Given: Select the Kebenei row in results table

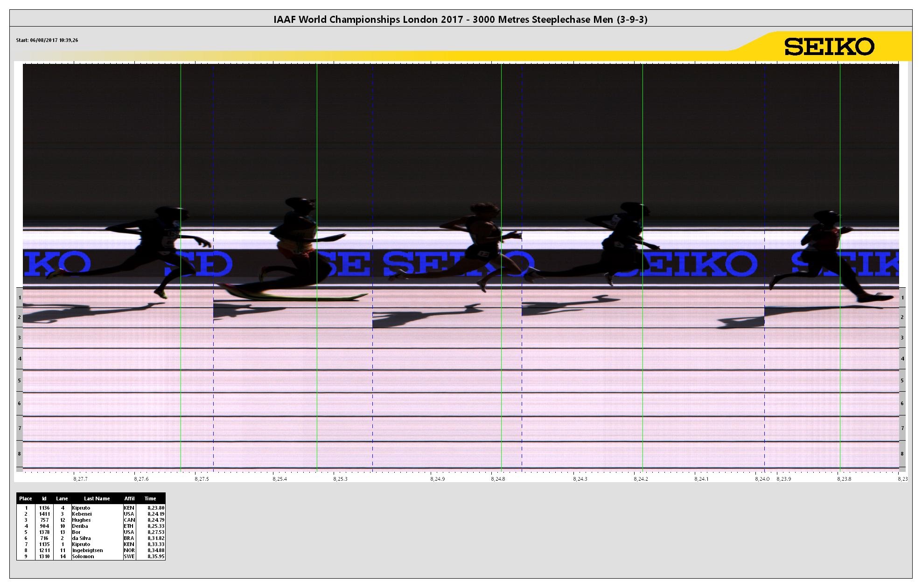Looking at the screenshot, I should click(x=82, y=514).
